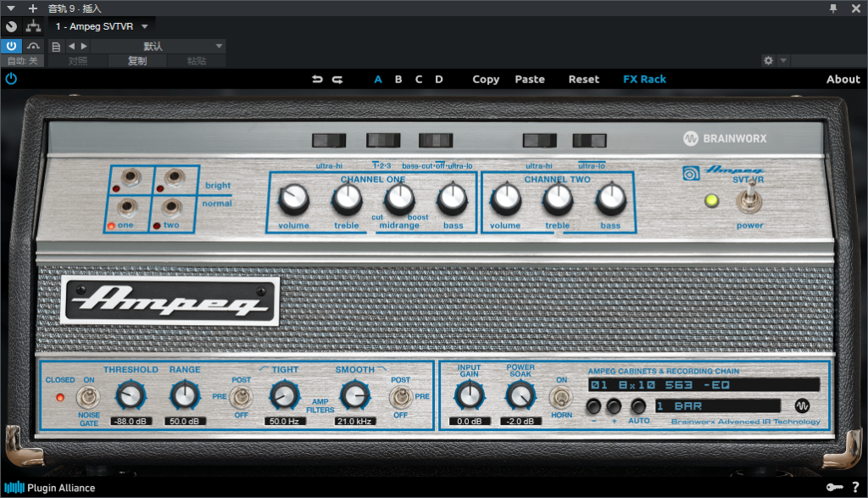Open the settings gear dropdown arrow
Screen dimensions: 868x498
click(783, 60)
